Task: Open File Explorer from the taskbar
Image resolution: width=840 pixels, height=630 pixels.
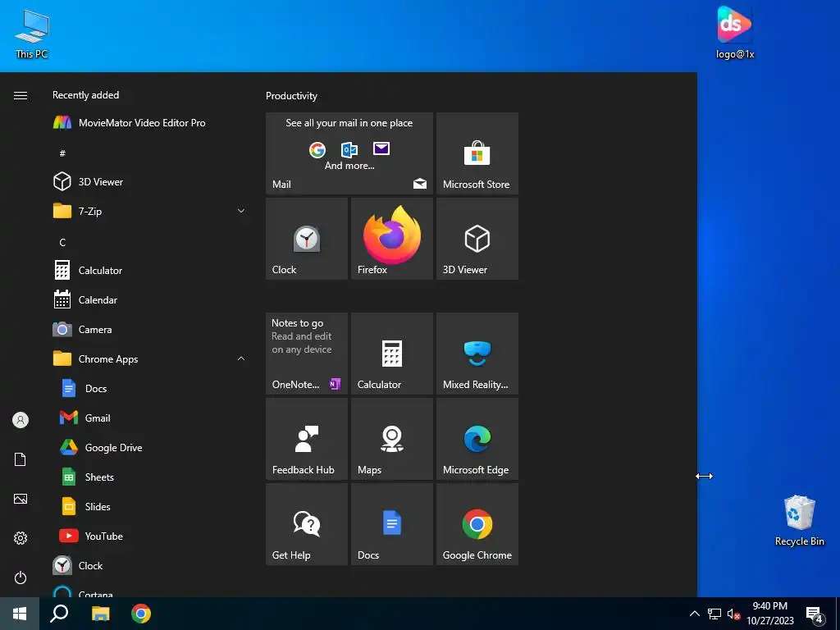Action: (100, 614)
